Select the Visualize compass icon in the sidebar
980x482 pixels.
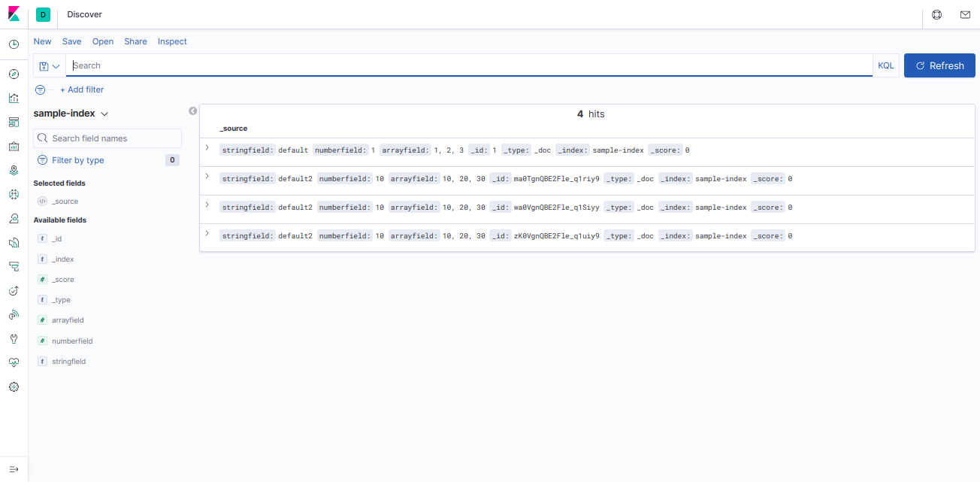[x=14, y=74]
